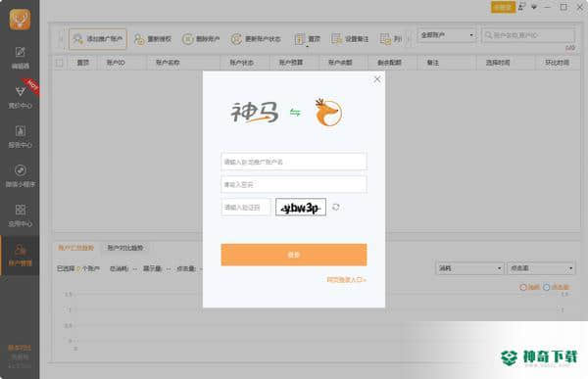Click the orange login button
The height and width of the screenshot is (379, 588).
(294, 255)
